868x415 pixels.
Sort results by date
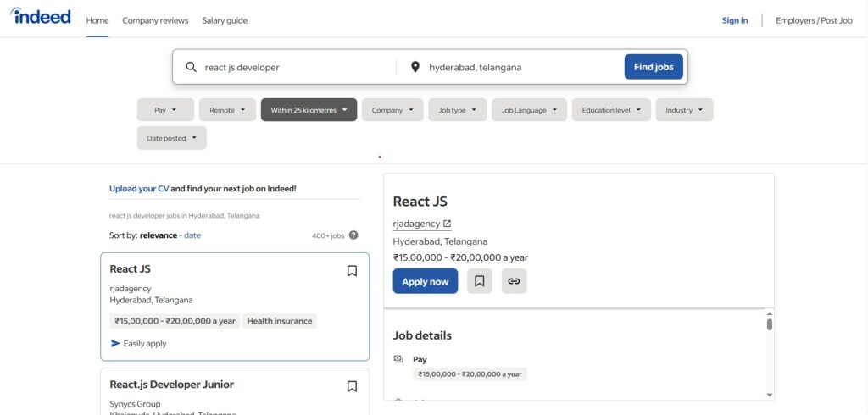(x=192, y=235)
